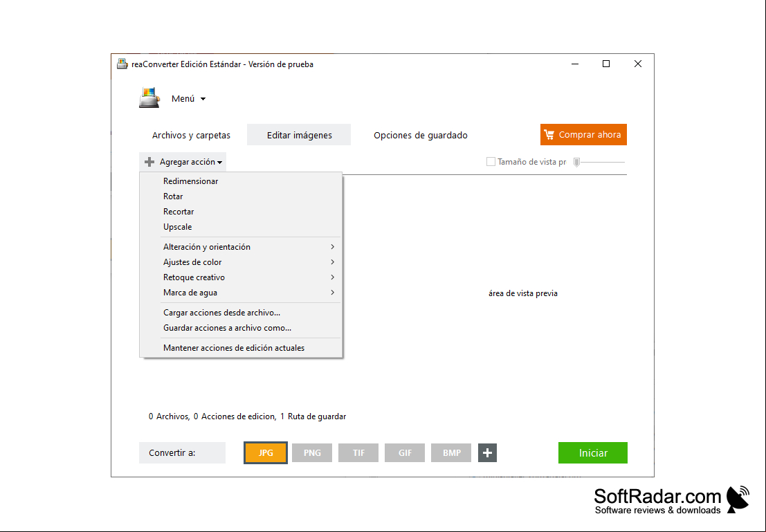Switch to the Archivos y carpetas tab
This screenshot has height=532, width=766.
(x=191, y=136)
